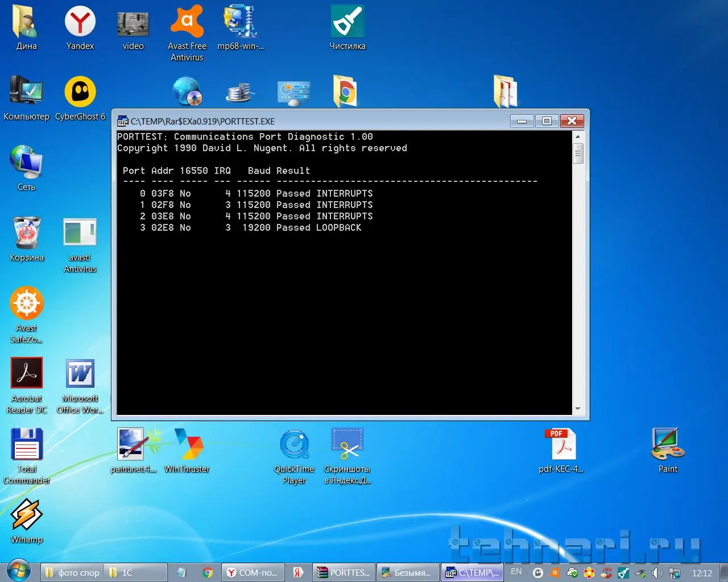Open Avast Free Antivirus desktop shortcut
The width and height of the screenshot is (728, 582).
coord(187,23)
